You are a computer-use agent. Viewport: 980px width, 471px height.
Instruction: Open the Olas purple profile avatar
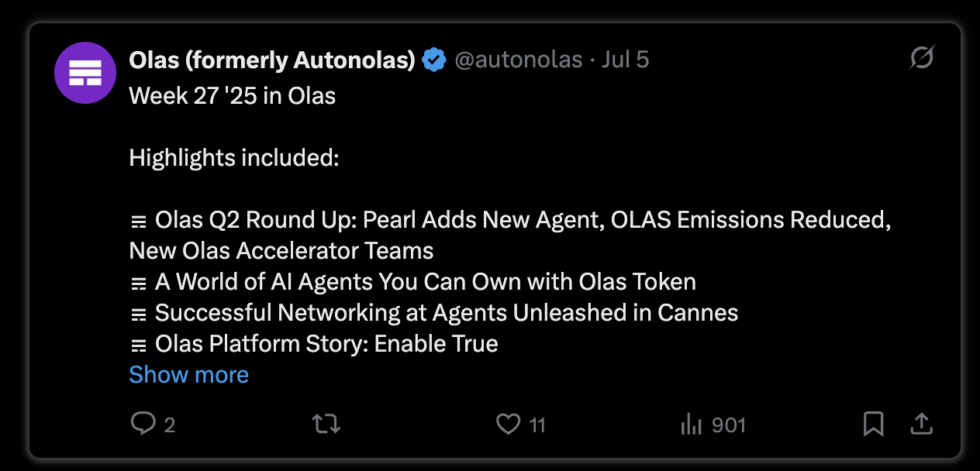pos(85,73)
